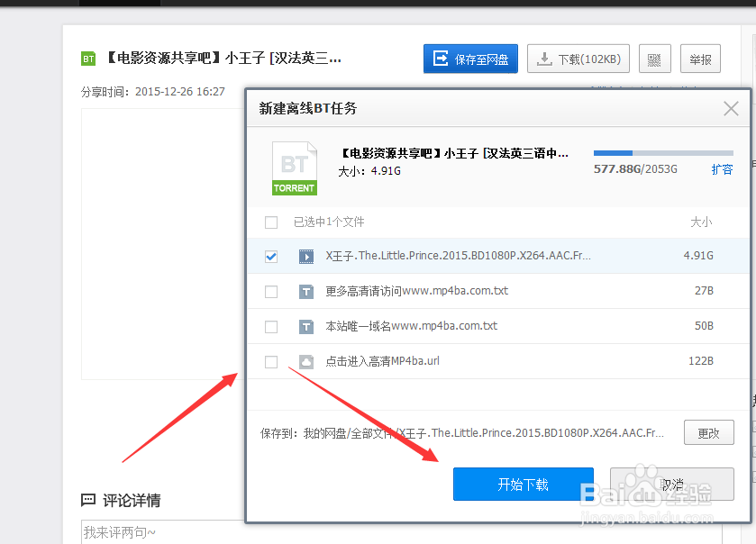
Task: Open the 举报 report option
Action: pos(700,59)
